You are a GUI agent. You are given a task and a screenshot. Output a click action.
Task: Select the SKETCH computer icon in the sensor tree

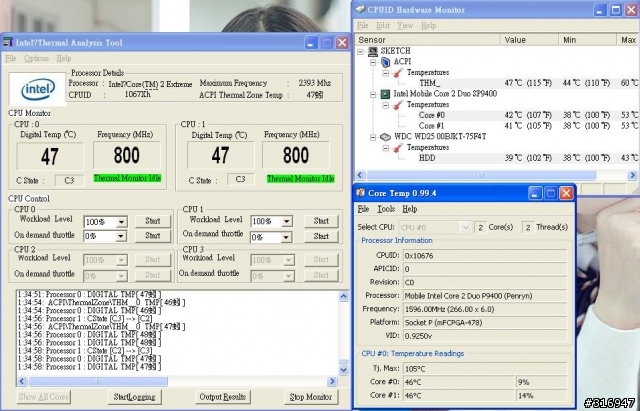tap(373, 51)
